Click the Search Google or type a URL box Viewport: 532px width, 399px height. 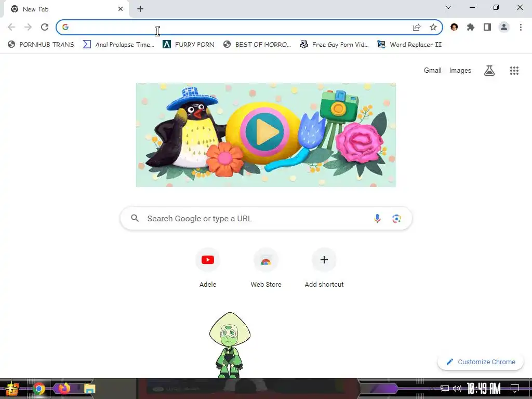point(266,219)
